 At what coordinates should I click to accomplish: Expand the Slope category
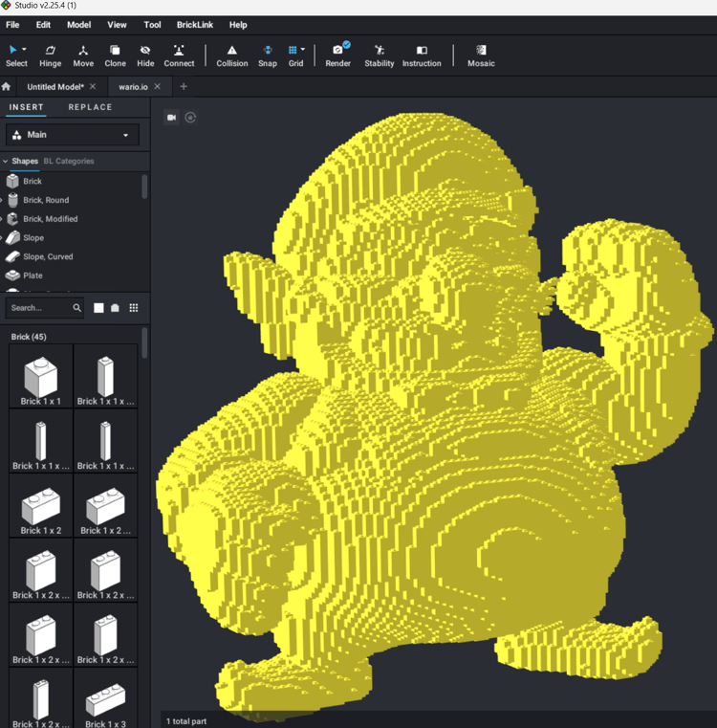(1, 237)
